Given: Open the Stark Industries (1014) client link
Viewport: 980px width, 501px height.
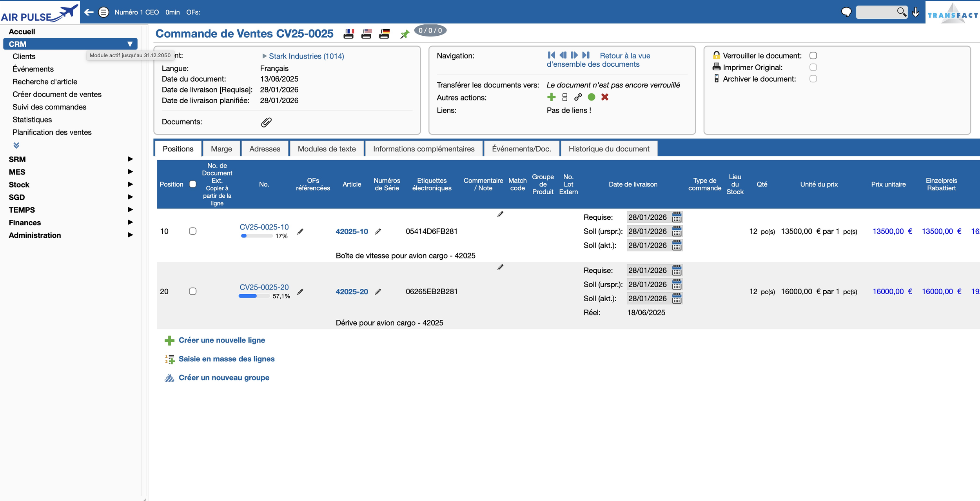Looking at the screenshot, I should [306, 56].
